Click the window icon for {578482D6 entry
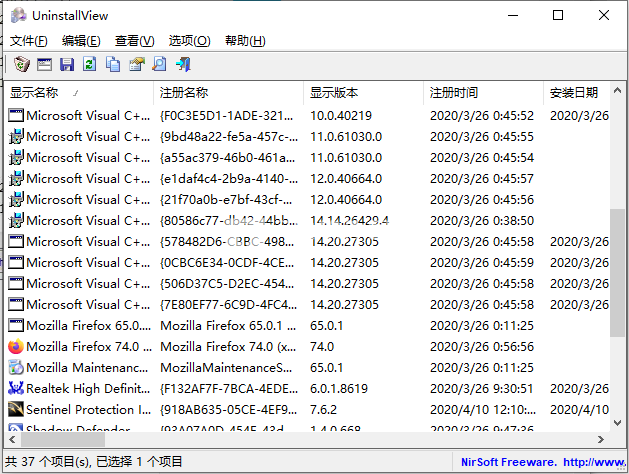629x474 pixels. tap(16, 241)
